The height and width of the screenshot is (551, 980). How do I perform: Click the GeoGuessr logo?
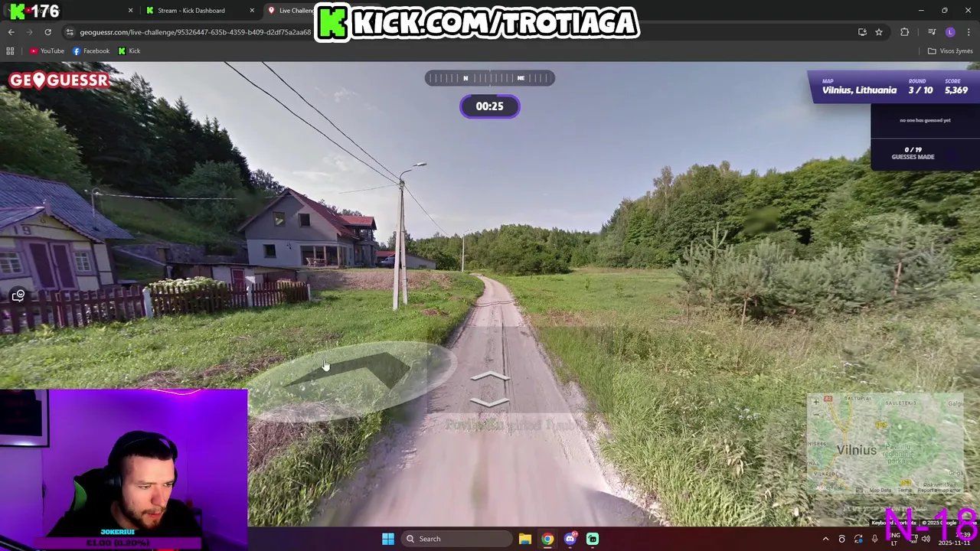[x=59, y=80]
